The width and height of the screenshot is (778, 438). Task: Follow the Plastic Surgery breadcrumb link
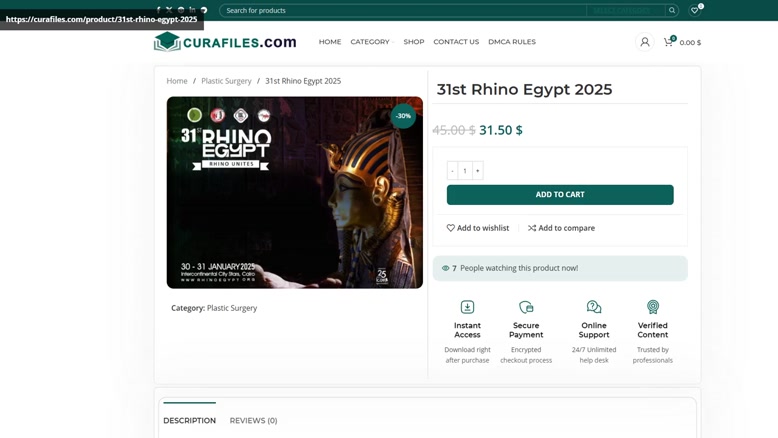226,81
